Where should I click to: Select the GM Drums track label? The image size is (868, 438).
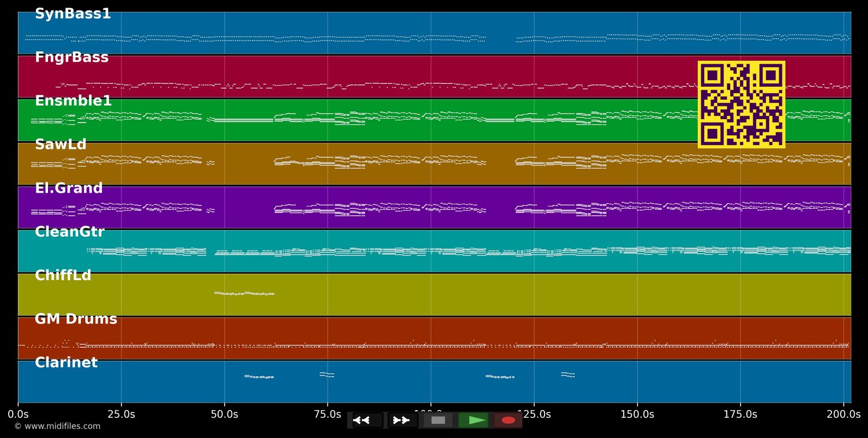[76, 319]
